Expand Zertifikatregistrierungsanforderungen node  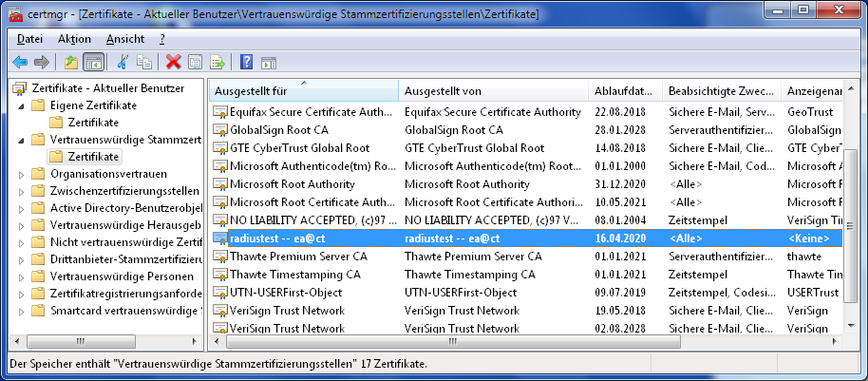click(21, 294)
